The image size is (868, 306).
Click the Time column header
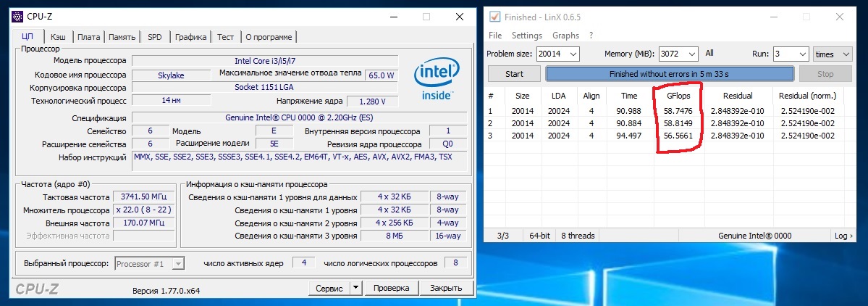[x=629, y=96]
